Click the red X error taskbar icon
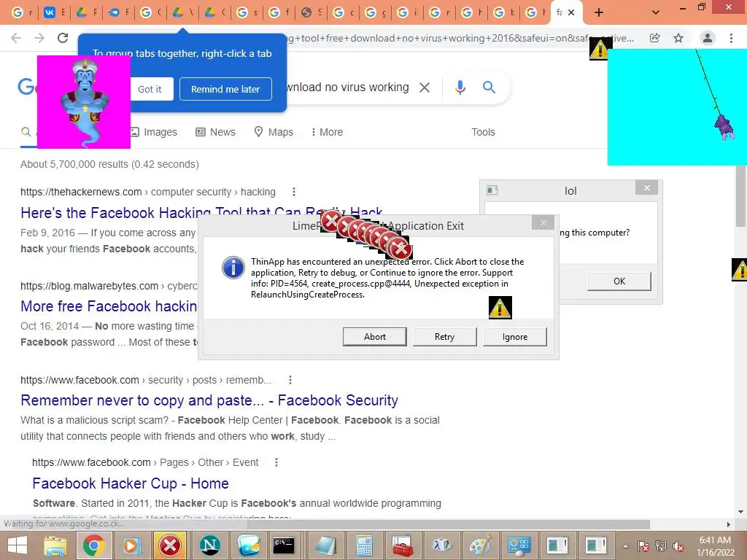This screenshot has height=560, width=747. [x=170, y=545]
